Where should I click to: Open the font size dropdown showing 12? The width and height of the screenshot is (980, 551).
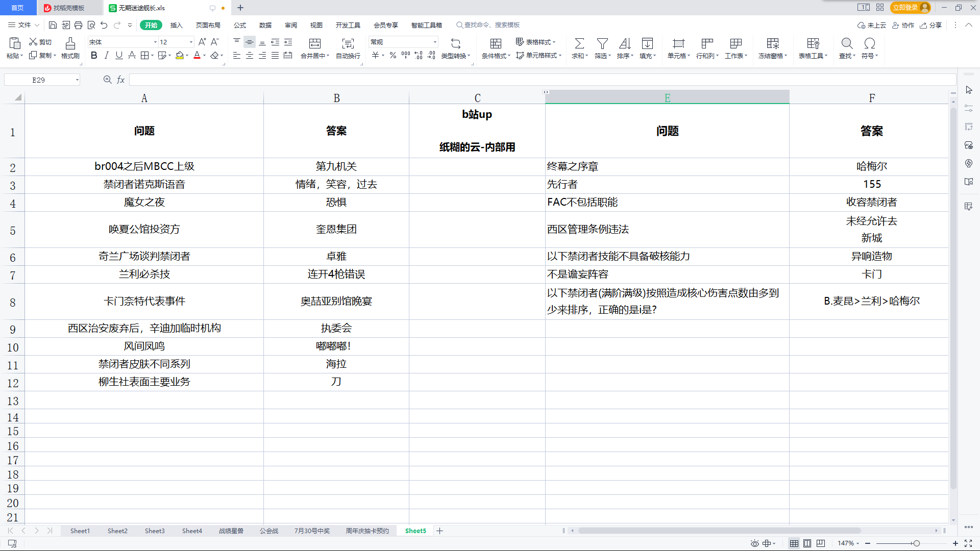click(x=191, y=42)
